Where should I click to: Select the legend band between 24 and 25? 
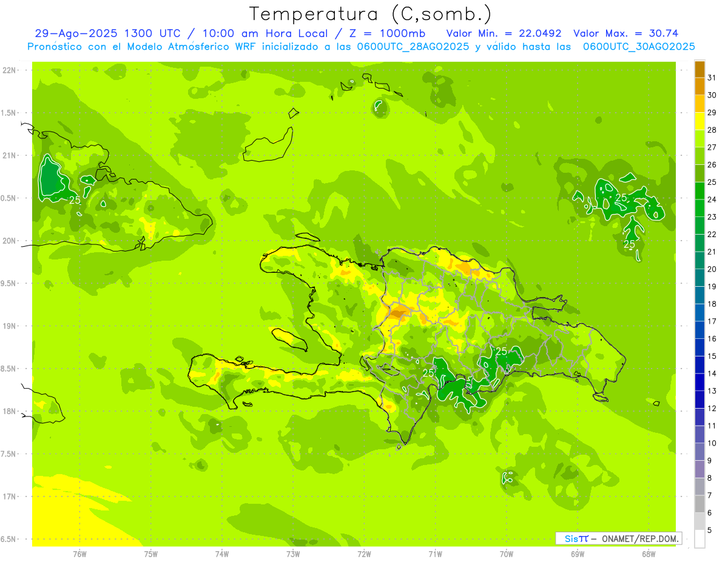click(699, 190)
